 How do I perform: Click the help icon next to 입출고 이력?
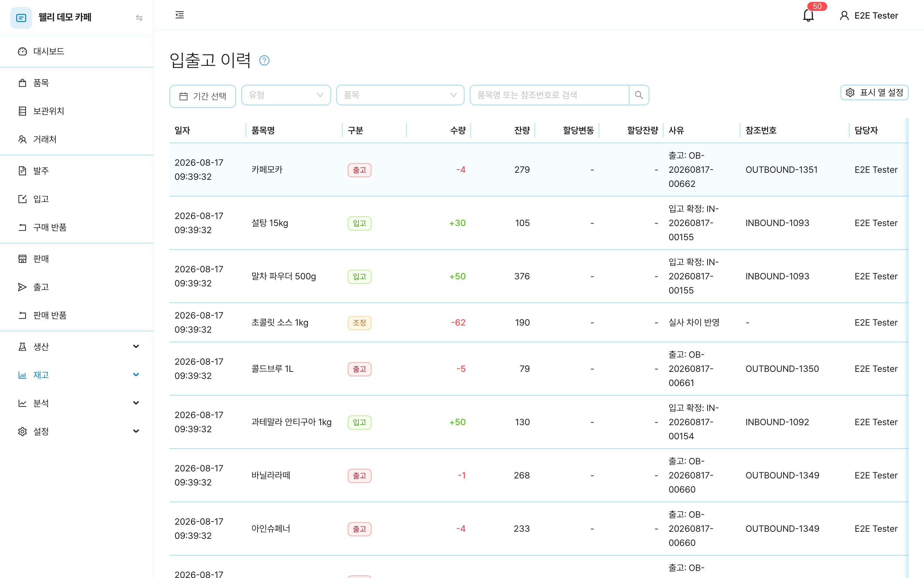coord(264,60)
